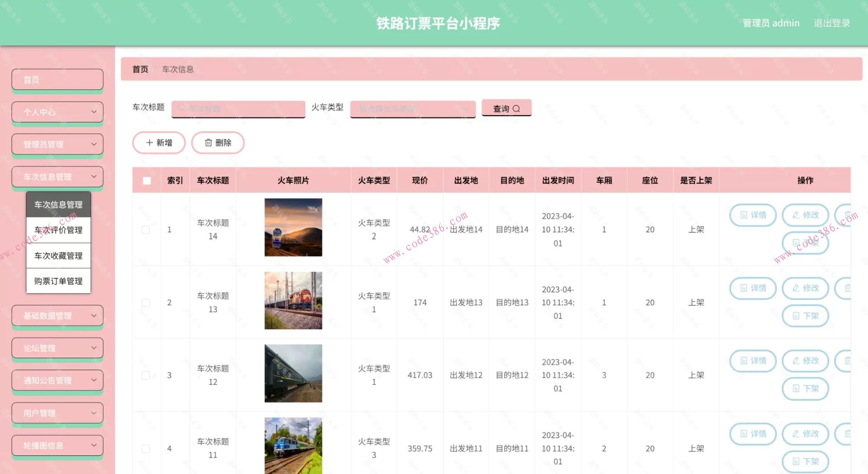Expand the 个人中心 sidebar menu
Image resolution: width=868 pixels, height=474 pixels.
(57, 112)
